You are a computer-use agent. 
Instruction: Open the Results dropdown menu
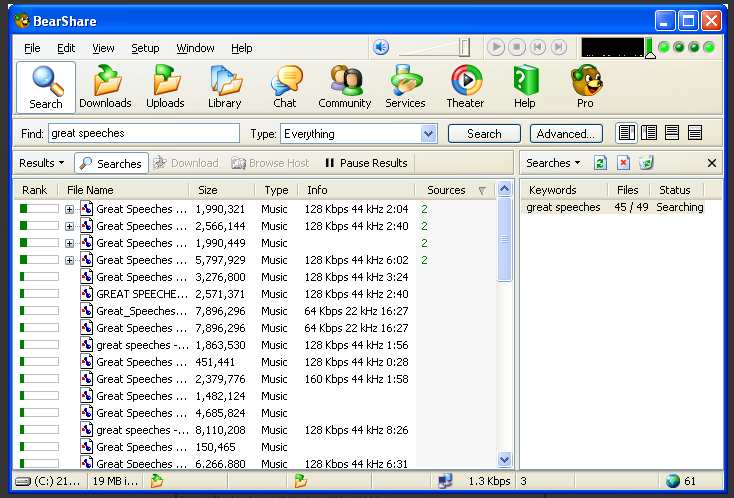point(41,163)
